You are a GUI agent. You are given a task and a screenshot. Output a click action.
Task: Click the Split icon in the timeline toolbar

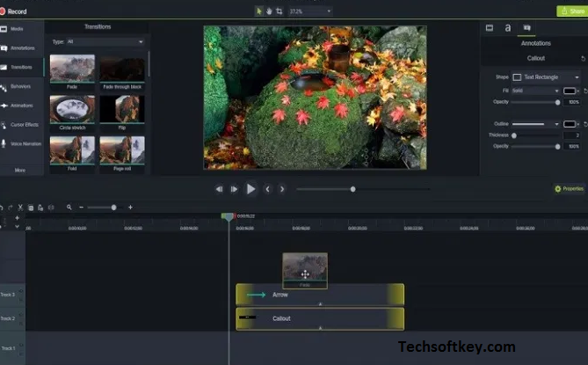[51, 208]
